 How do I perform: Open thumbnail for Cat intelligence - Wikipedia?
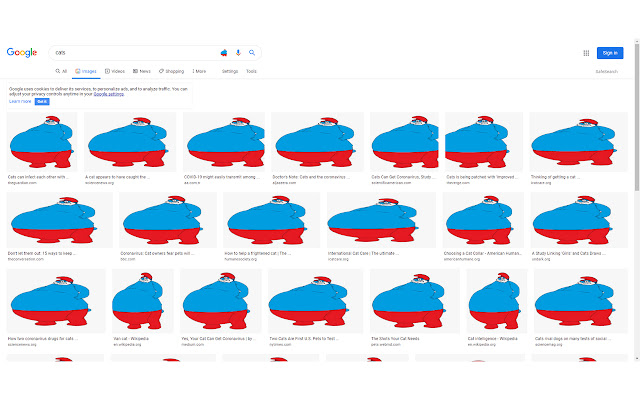tap(497, 301)
